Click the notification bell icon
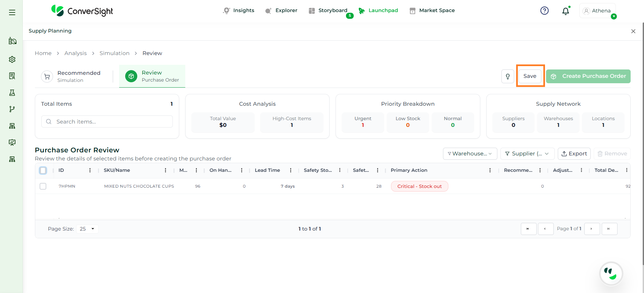The width and height of the screenshot is (644, 293). pyautogui.click(x=565, y=11)
